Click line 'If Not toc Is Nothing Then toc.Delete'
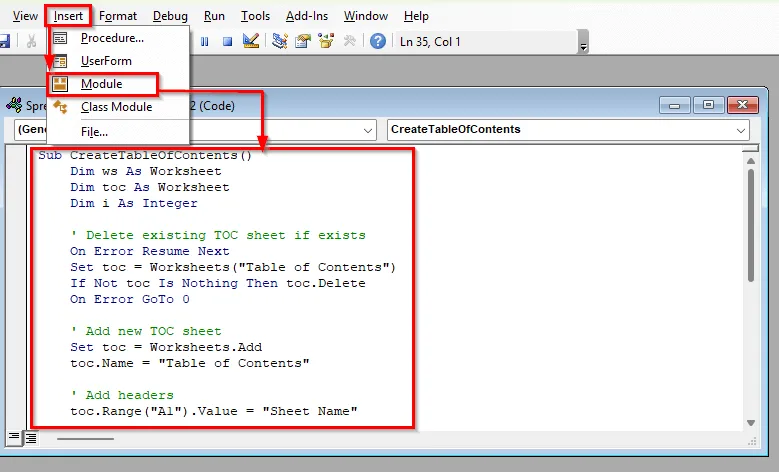Image resolution: width=779 pixels, height=472 pixels. click(x=218, y=283)
